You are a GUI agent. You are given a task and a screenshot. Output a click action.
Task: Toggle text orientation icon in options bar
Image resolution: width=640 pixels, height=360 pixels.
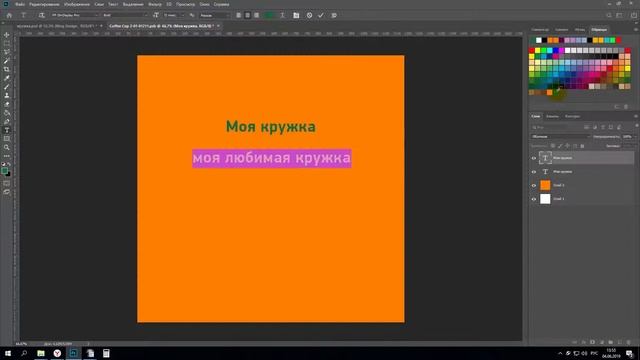42,15
